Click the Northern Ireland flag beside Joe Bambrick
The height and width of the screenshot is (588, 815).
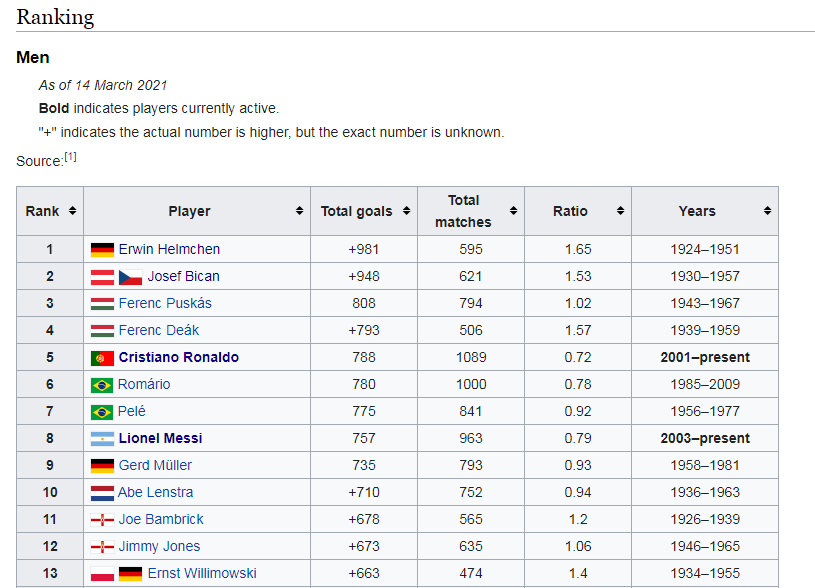click(102, 520)
